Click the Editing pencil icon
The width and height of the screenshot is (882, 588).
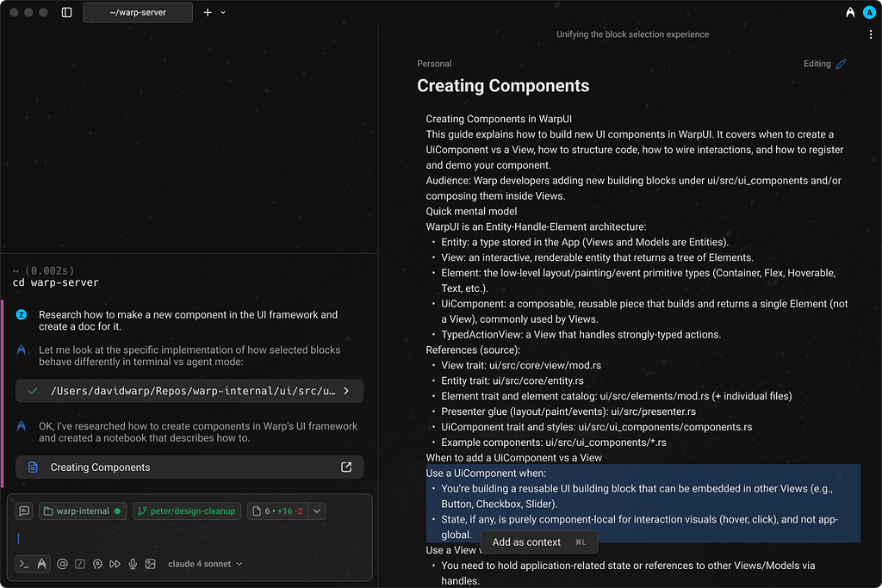(841, 64)
